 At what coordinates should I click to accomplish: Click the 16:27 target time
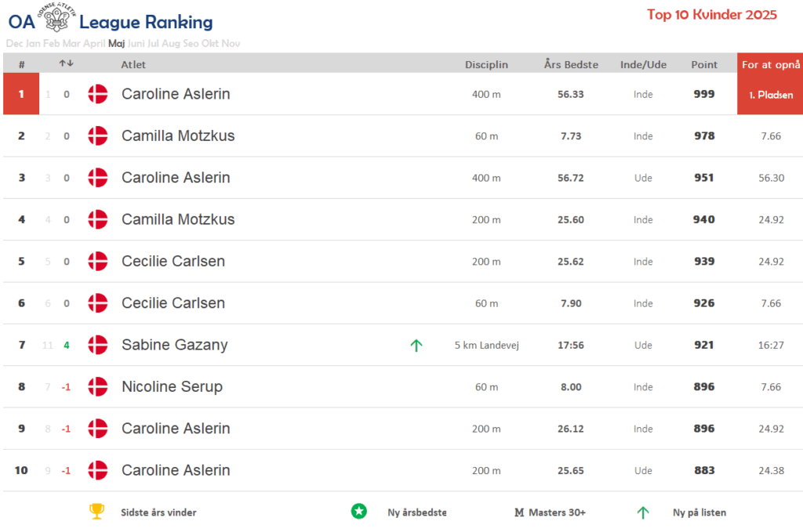pos(771,346)
